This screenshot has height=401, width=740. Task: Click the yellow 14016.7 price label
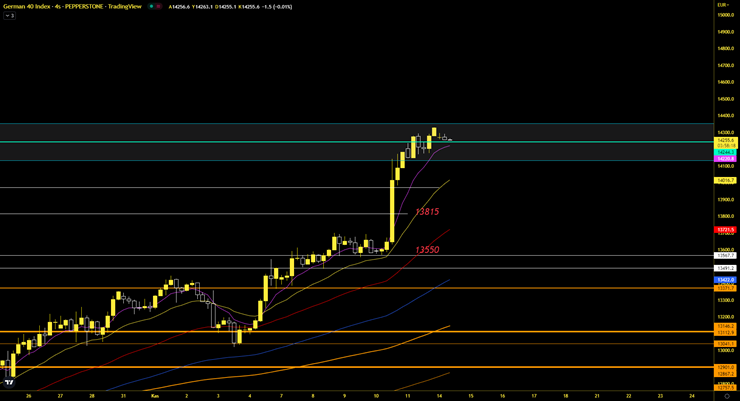pos(726,180)
